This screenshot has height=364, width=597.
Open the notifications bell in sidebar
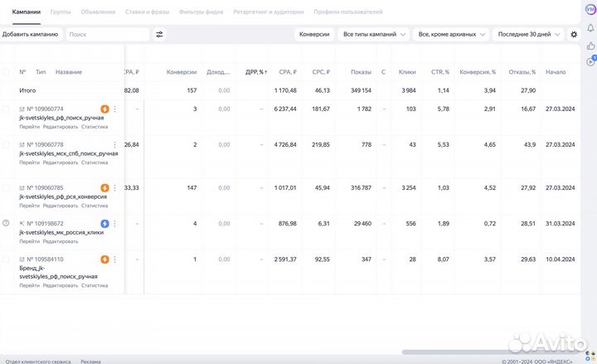590,26
